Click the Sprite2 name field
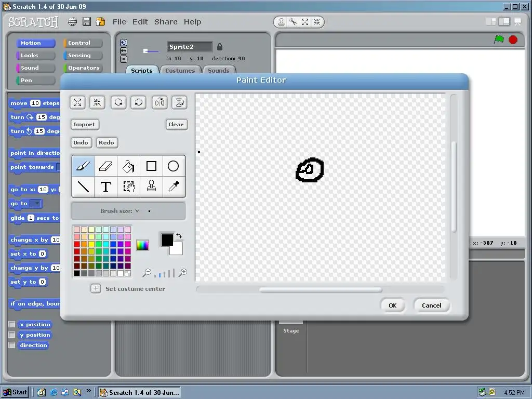This screenshot has width=532, height=399. point(190,46)
